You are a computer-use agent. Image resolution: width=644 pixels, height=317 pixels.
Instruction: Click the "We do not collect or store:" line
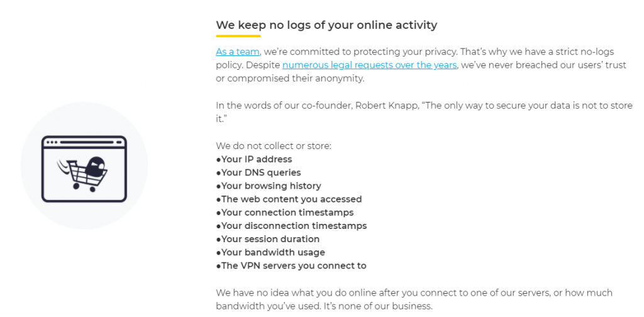[x=274, y=146]
